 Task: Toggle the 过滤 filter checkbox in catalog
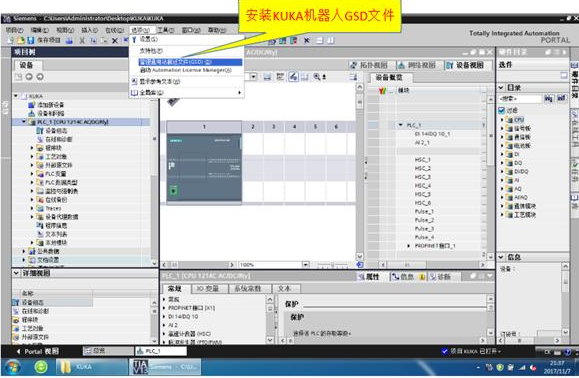(x=501, y=110)
